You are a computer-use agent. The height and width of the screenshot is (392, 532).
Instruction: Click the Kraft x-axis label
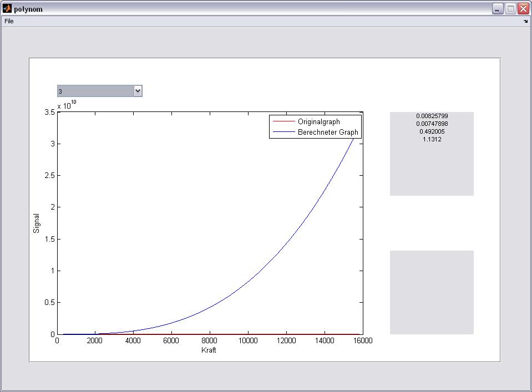point(209,350)
